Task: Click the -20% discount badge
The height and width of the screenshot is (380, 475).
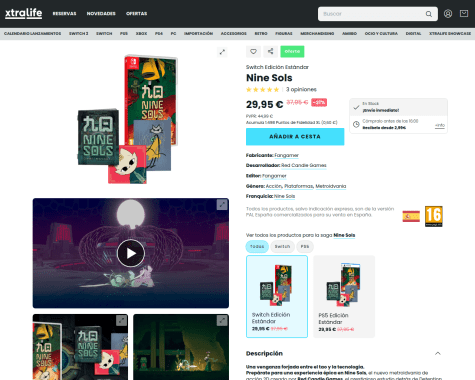Action: pos(319,102)
